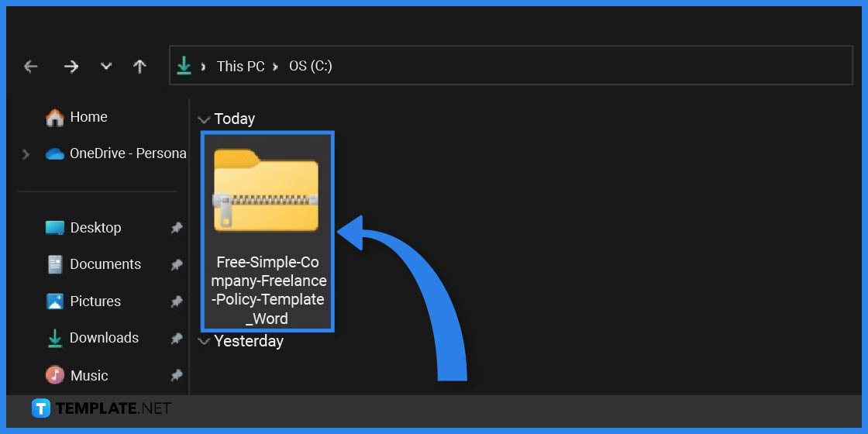Click the green download icon in address bar
This screenshot has width=868, height=434.
(184, 66)
